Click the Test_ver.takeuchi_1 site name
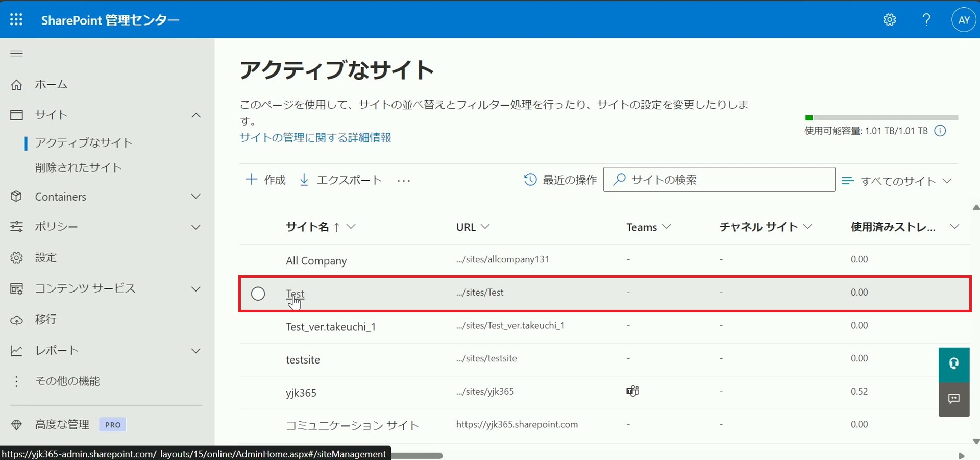The height and width of the screenshot is (460, 980). (x=331, y=327)
